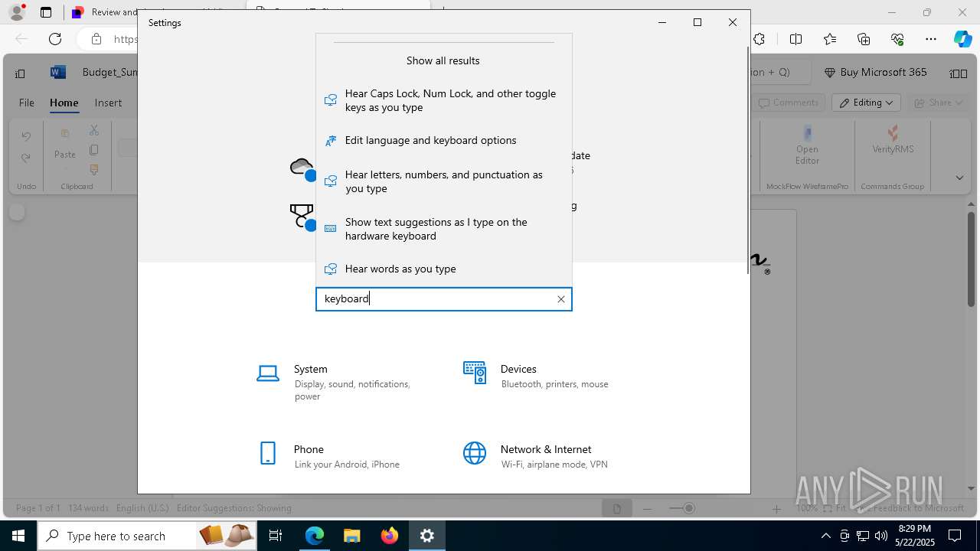Click Word app icon in the header
980x551 pixels.
(x=57, y=72)
